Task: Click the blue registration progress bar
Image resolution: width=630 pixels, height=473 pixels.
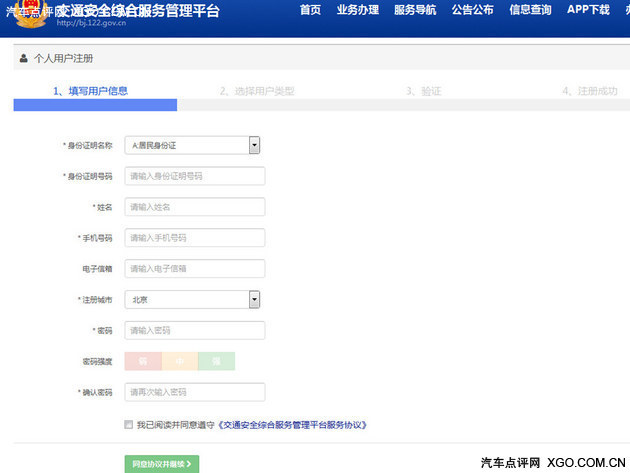Action: click(x=95, y=105)
